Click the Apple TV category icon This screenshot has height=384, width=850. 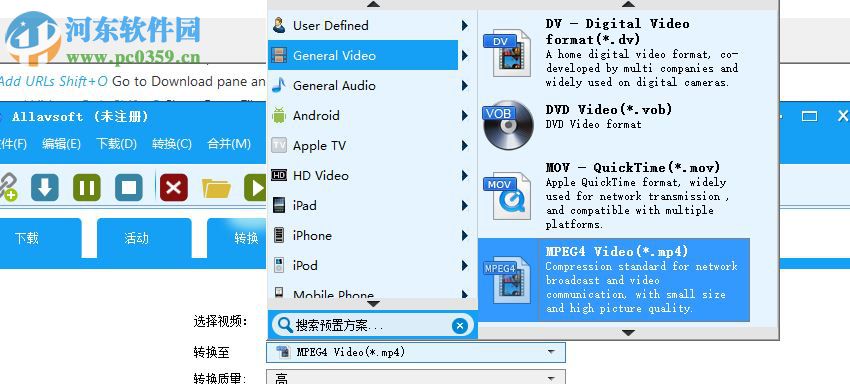point(279,145)
